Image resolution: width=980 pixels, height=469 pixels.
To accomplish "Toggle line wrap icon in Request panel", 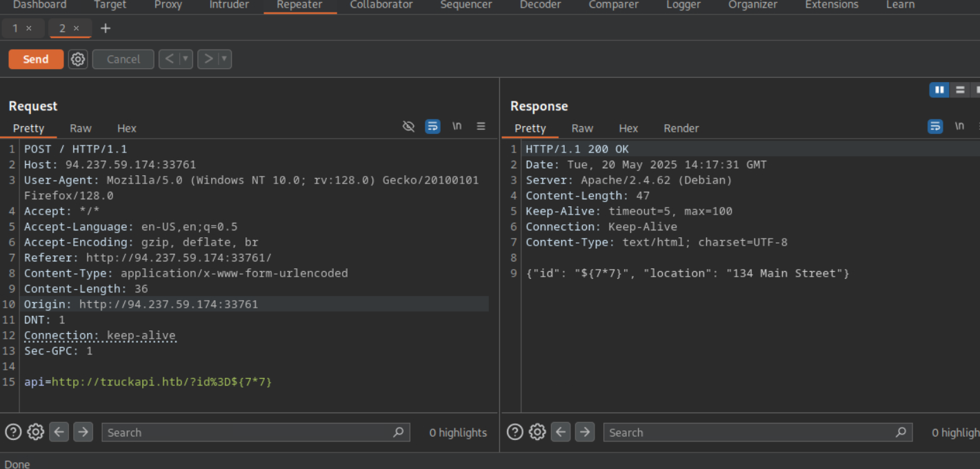I will 432,126.
